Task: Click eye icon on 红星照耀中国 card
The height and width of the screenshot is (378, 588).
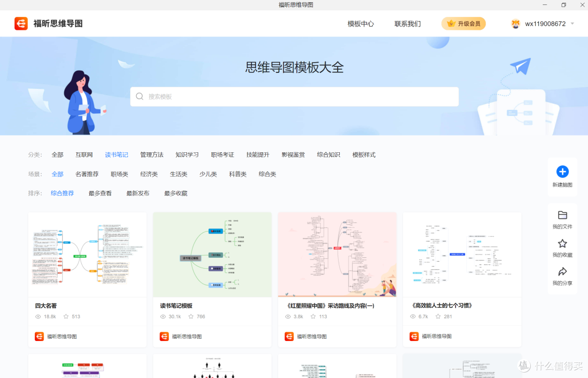Action: click(287, 317)
